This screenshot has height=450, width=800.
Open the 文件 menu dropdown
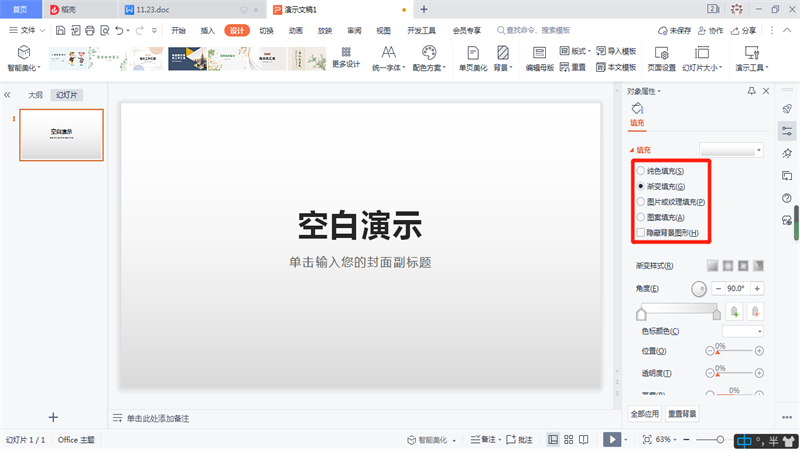point(27,31)
